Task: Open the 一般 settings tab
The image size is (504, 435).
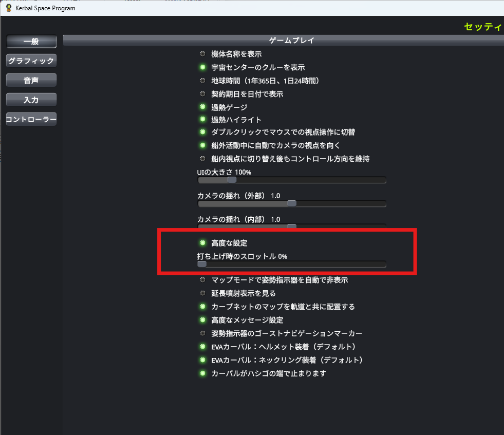Action: (x=31, y=42)
